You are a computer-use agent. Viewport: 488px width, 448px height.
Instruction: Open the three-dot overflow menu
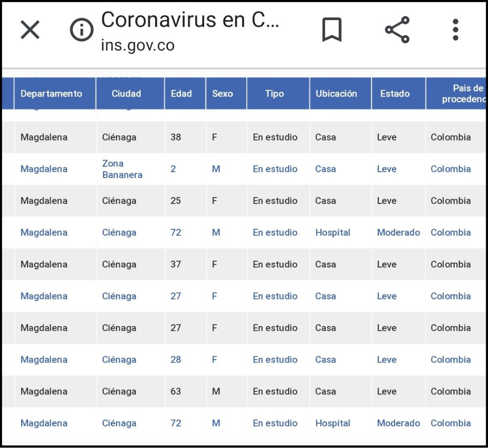pyautogui.click(x=455, y=30)
